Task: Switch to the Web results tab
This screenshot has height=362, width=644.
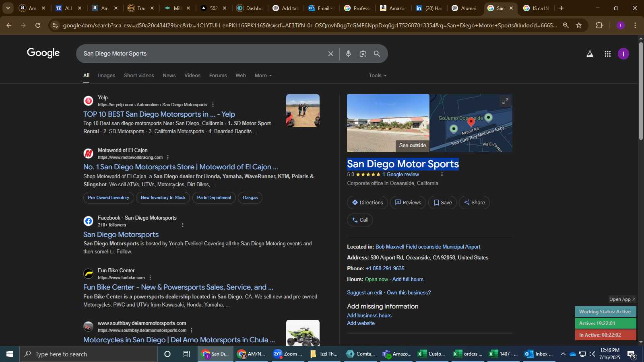Action: click(x=241, y=76)
